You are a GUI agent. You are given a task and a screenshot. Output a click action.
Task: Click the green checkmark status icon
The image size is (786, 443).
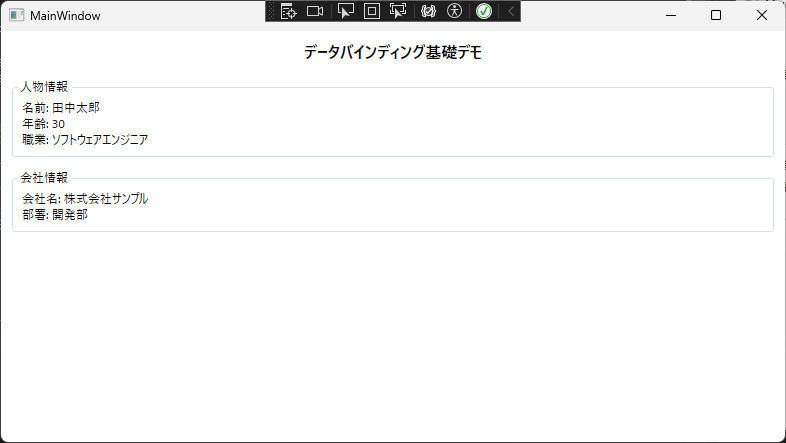484,11
